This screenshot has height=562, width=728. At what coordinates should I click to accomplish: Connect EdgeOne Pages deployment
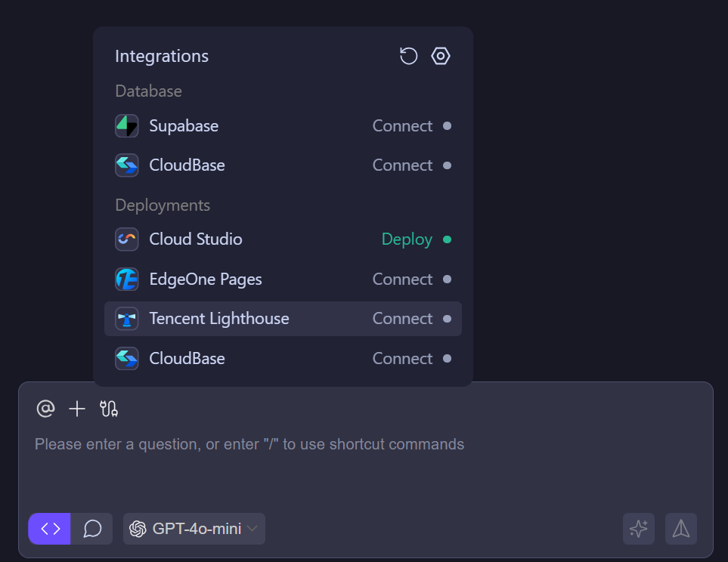coord(402,279)
